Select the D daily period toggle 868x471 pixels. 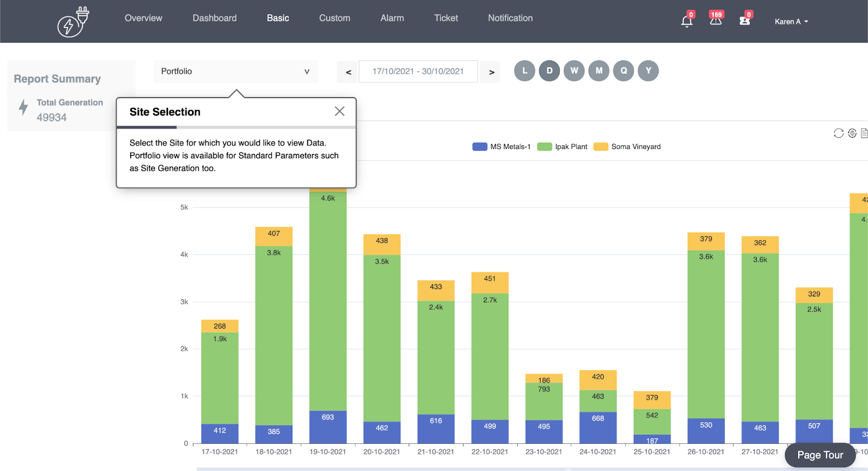(x=550, y=71)
